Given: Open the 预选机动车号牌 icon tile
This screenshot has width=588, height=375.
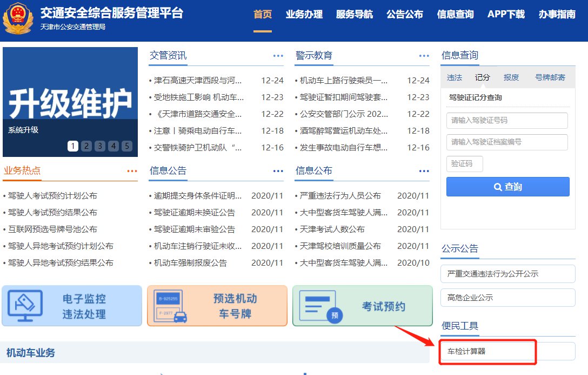Looking at the screenshot, I should [217, 306].
